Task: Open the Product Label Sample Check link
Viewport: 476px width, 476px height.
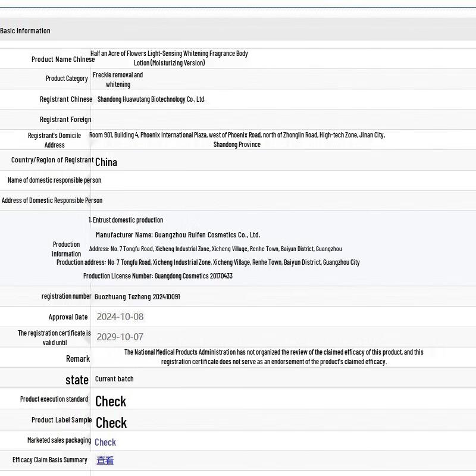Action: coord(111,422)
